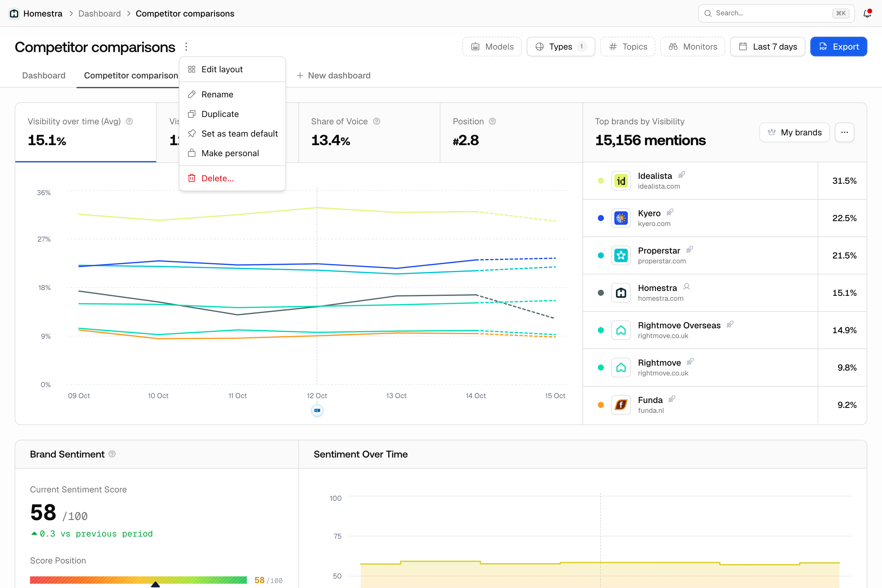Open the Last 7 days date picker
Screen dimensions: 882x588
click(768, 47)
